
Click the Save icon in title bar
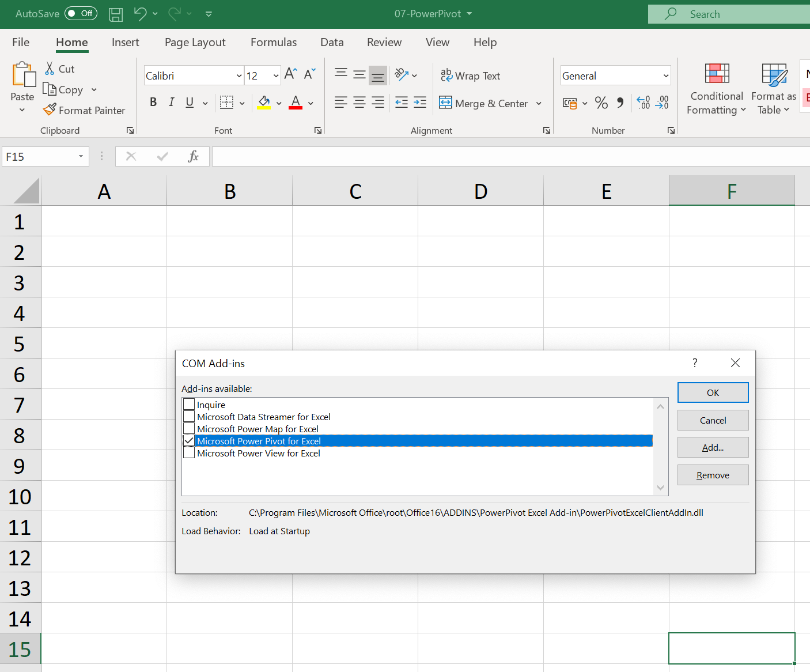pos(116,14)
